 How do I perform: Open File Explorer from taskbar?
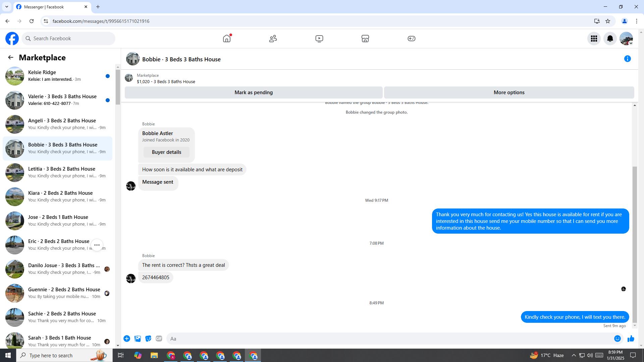[x=154, y=355]
